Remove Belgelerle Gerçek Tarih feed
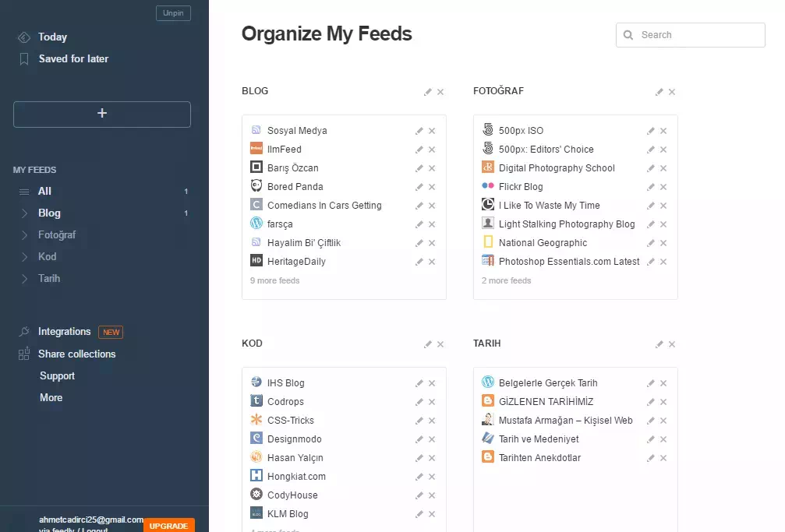Viewport: 785px width, 532px height. click(663, 383)
